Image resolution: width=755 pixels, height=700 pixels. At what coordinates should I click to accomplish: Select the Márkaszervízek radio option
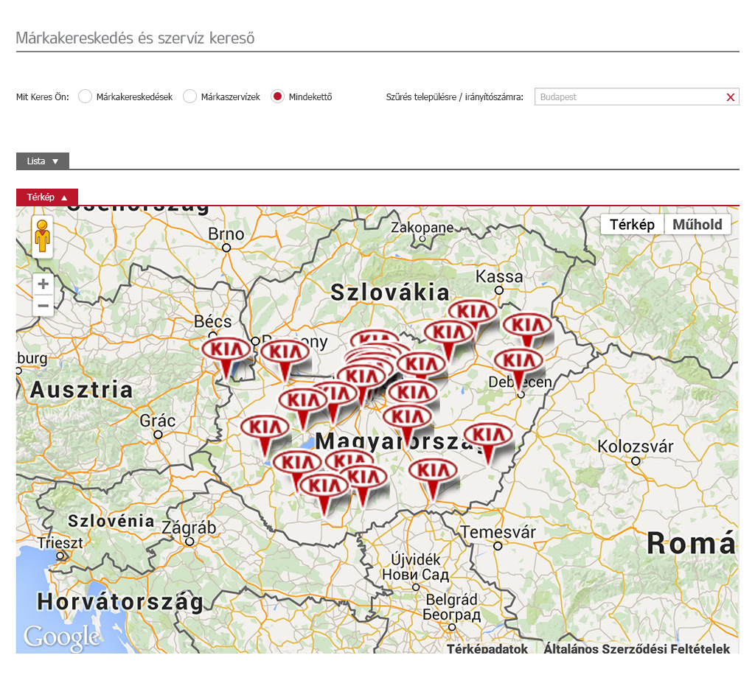189,97
